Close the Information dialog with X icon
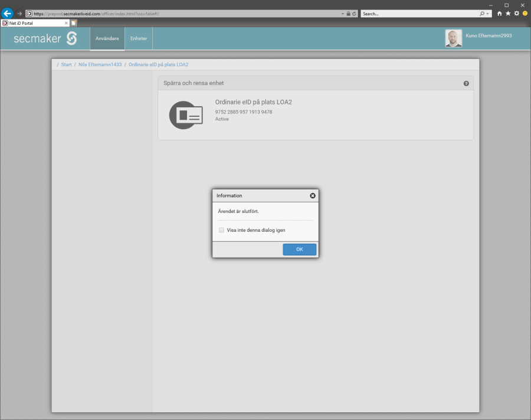 (313, 196)
